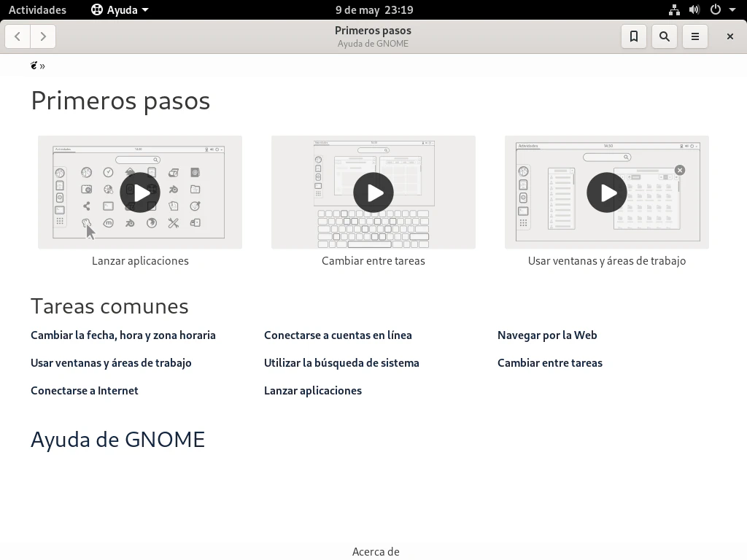Click the volume speaker icon in top bar
Viewport: 747px width, 560px height.
click(x=694, y=10)
